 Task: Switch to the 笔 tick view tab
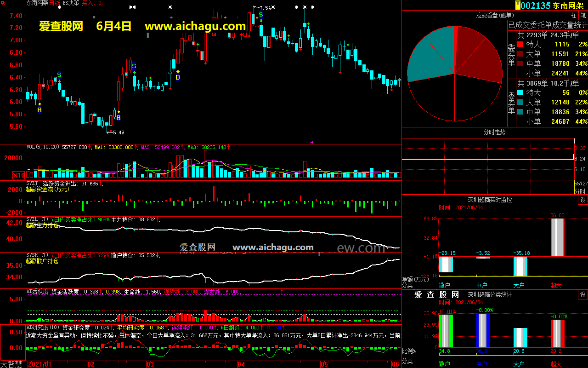pyautogui.click(x=583, y=15)
